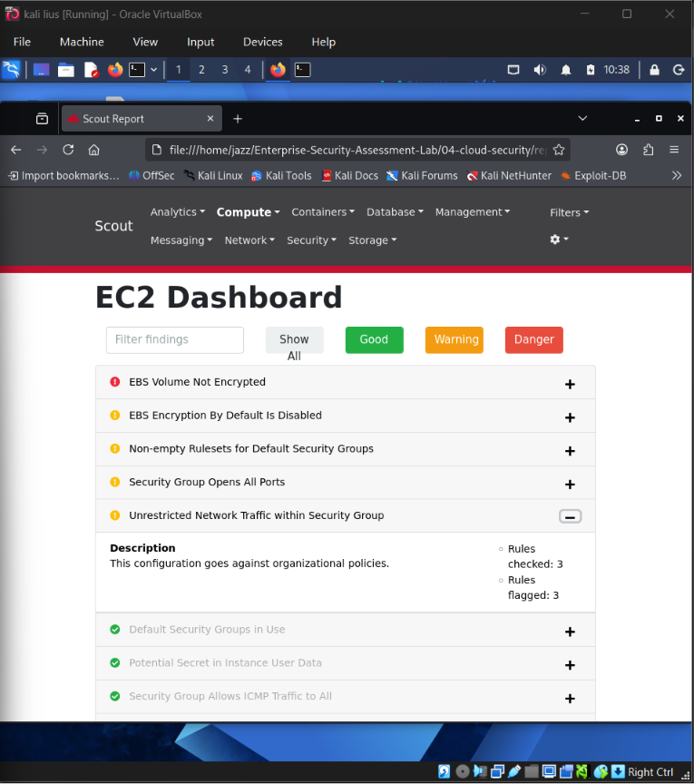The width and height of the screenshot is (694, 784).
Task: Filter findings by the Danger button
Action: click(x=534, y=340)
